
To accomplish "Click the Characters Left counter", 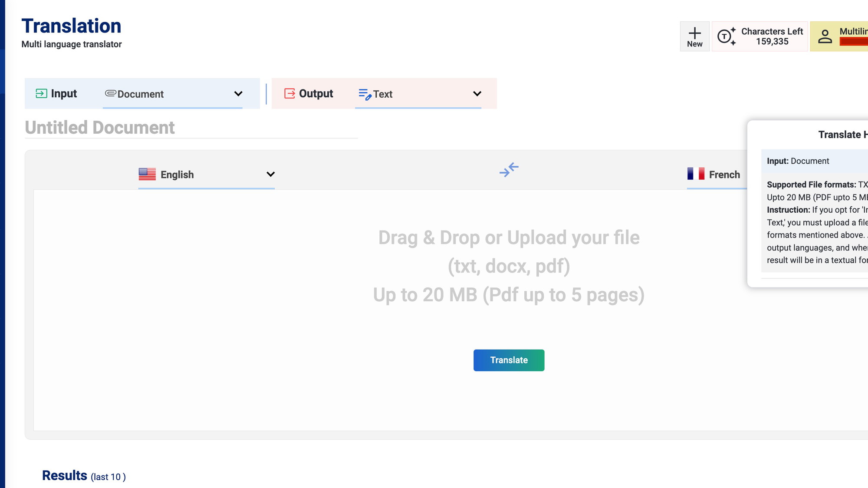I will coord(772,36).
